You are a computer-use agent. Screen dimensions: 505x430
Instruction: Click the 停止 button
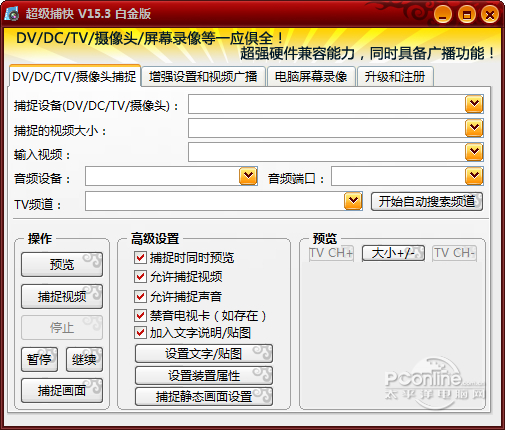[x=62, y=327]
